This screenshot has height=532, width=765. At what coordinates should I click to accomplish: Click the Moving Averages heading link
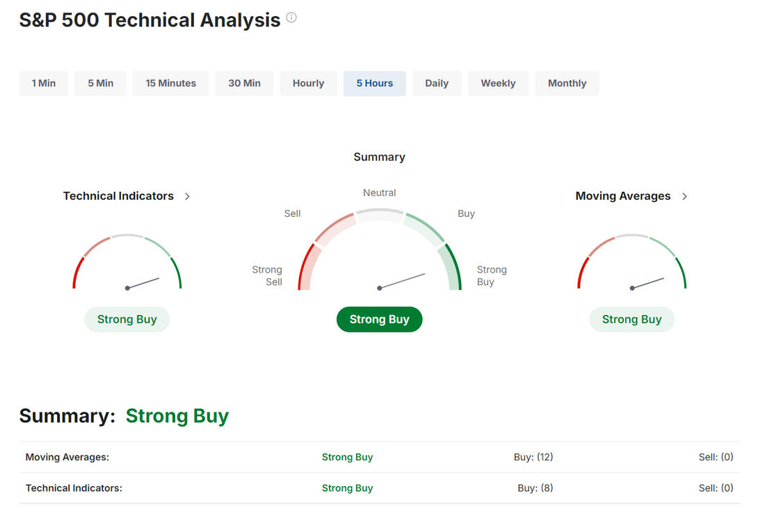622,196
